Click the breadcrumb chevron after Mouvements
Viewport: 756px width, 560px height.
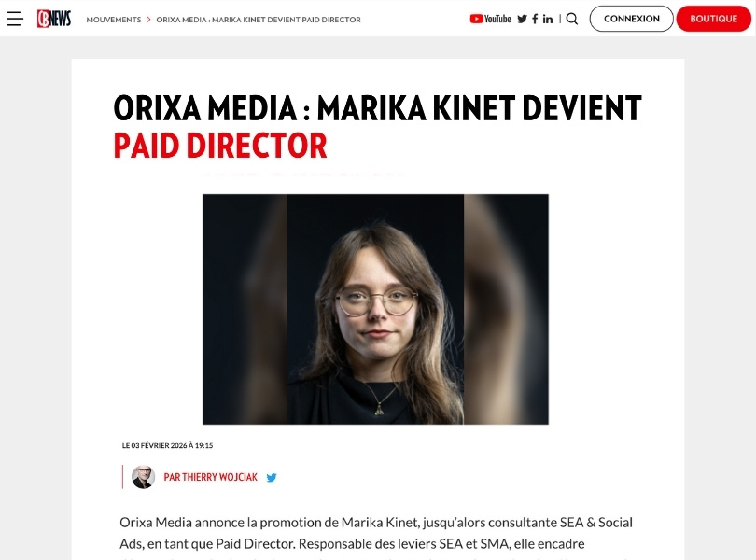pos(149,20)
